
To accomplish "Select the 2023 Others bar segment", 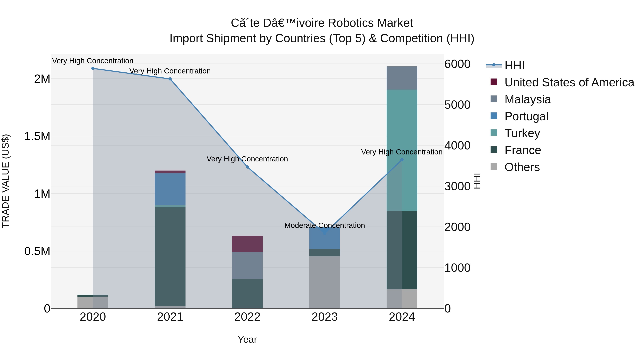I will 325,282.
